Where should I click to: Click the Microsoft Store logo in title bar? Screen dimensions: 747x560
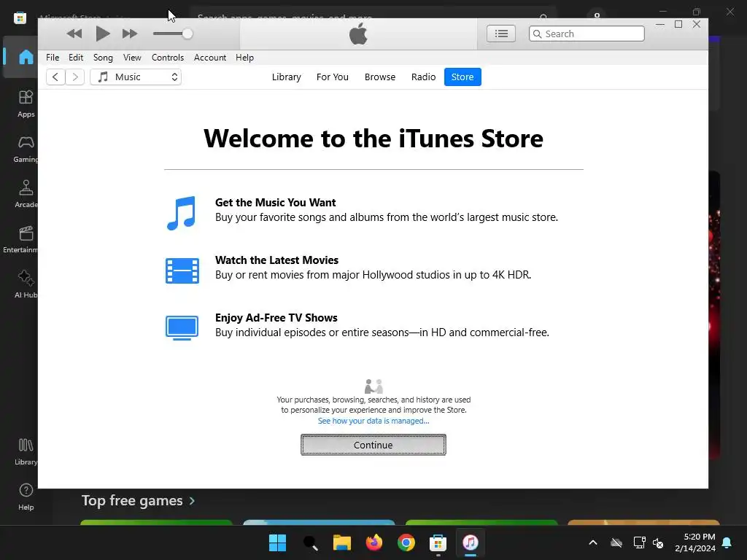(20, 18)
